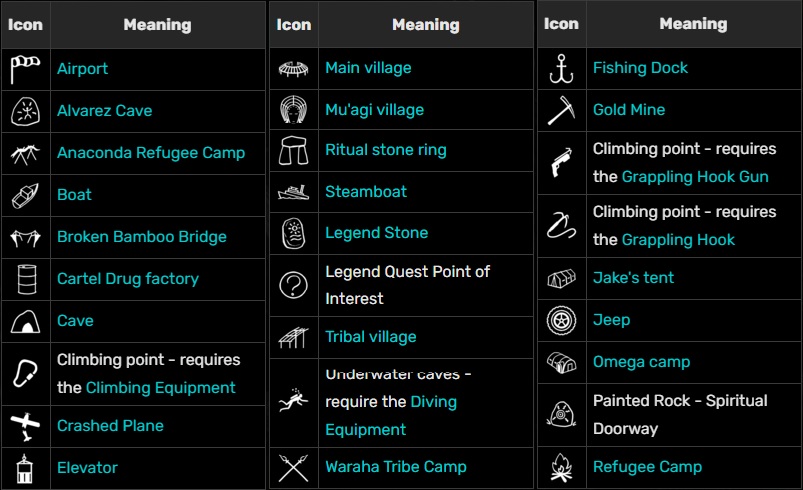Open the Mu'agi village link
Viewport: 803px width, 490px height.
coord(374,110)
